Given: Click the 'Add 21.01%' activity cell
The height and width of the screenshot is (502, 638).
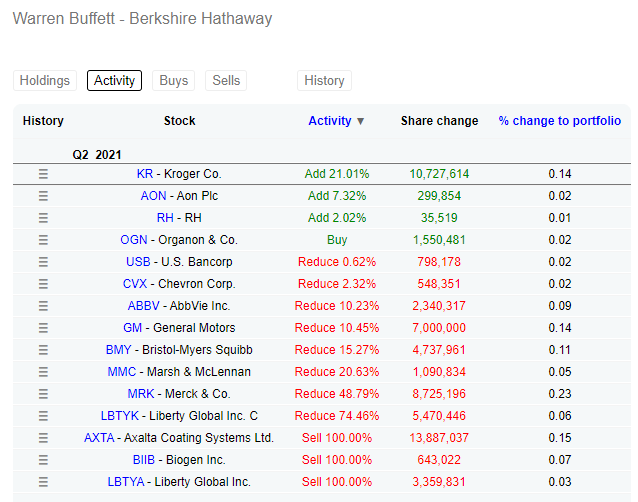Looking at the screenshot, I should tap(337, 174).
